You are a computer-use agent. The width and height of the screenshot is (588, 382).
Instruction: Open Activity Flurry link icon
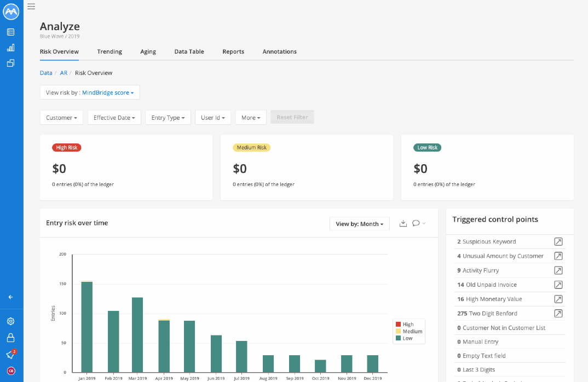click(x=558, y=270)
